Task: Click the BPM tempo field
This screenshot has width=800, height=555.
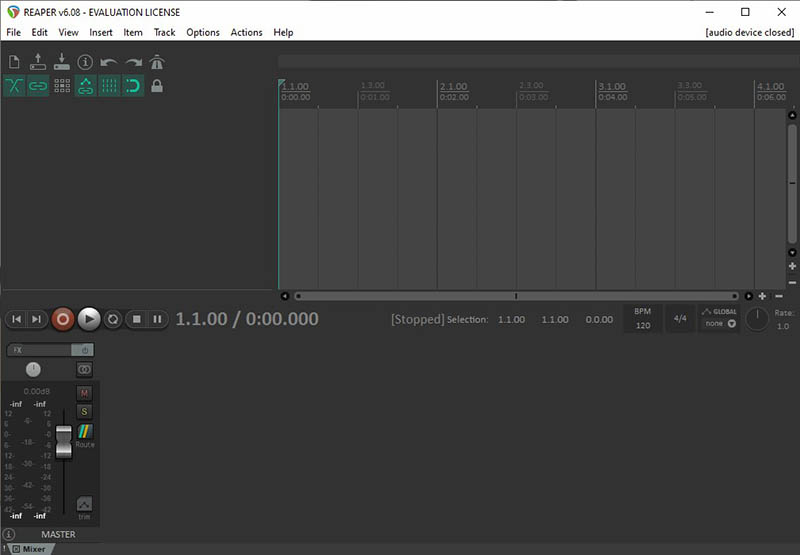Action: point(642,319)
